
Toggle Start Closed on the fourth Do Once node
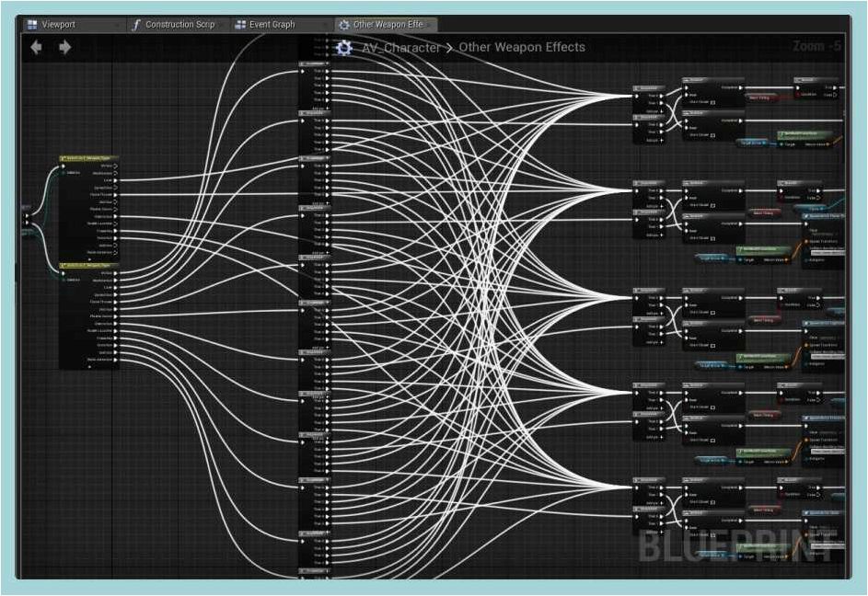point(712,238)
